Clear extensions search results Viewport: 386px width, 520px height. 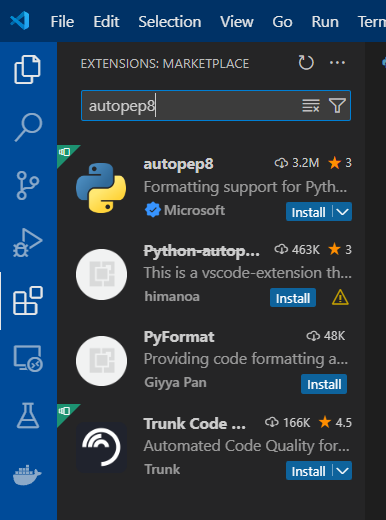[311, 106]
